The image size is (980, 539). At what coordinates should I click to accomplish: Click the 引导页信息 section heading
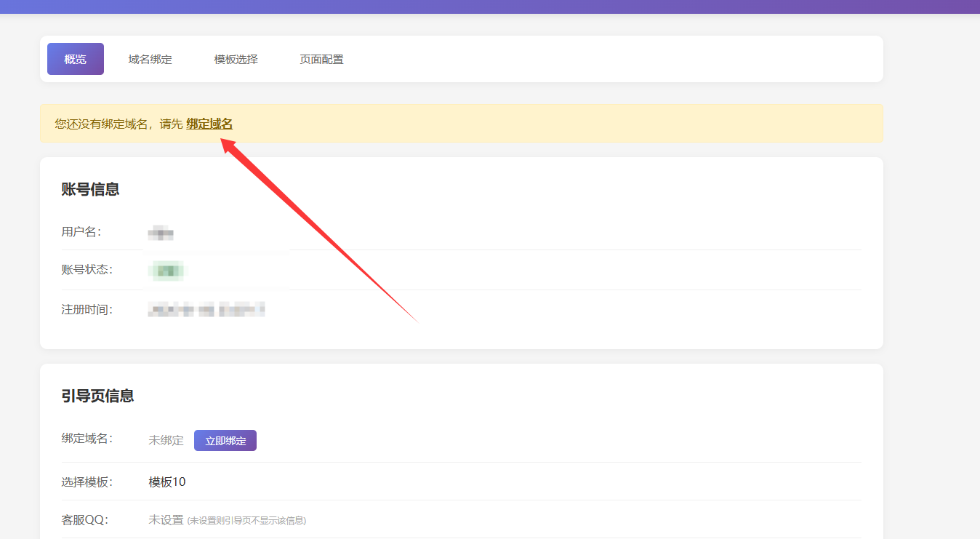tap(97, 396)
